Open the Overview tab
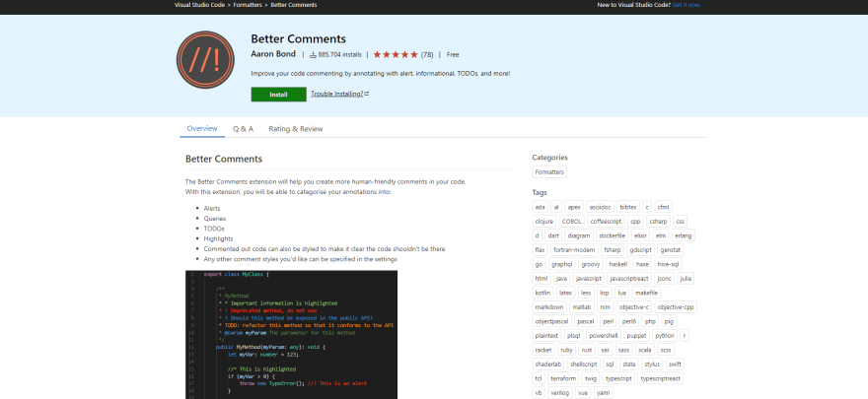 click(202, 128)
